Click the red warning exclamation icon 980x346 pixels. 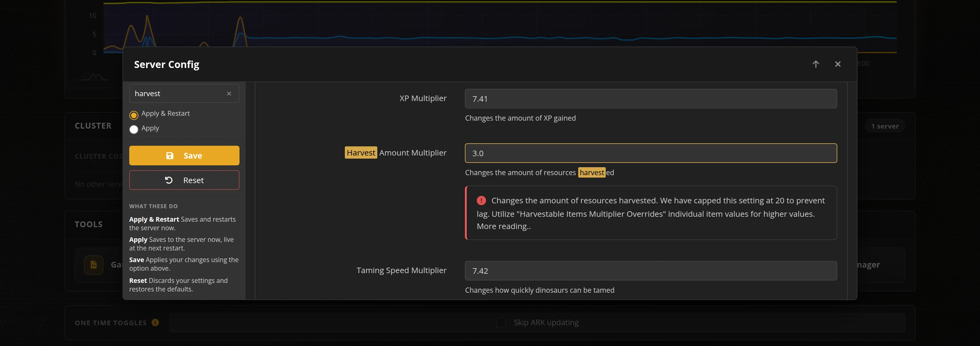[481, 200]
